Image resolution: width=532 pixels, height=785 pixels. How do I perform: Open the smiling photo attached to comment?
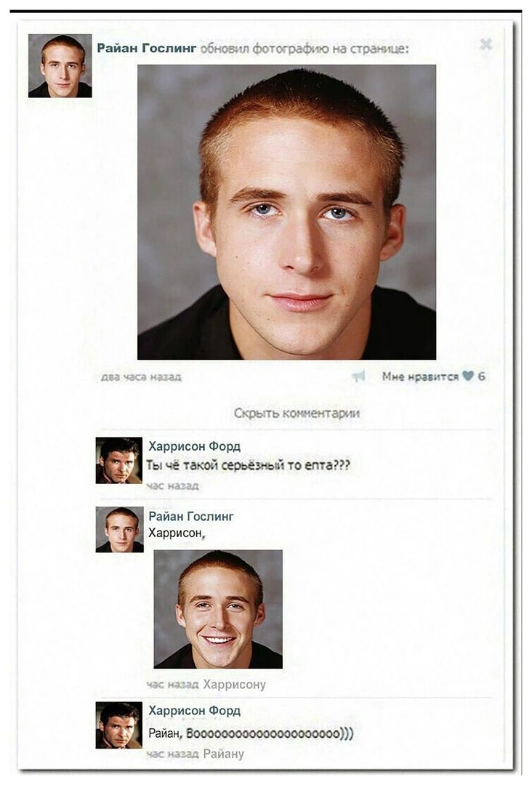click(x=218, y=609)
